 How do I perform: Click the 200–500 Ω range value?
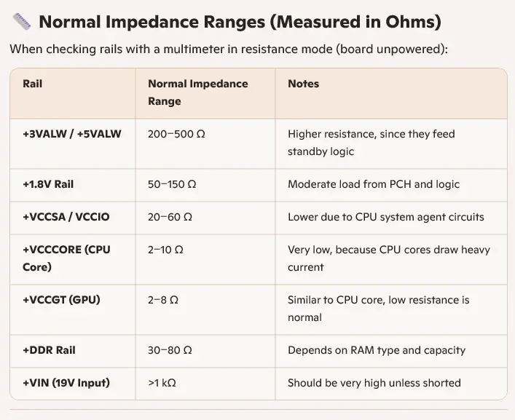176,134
